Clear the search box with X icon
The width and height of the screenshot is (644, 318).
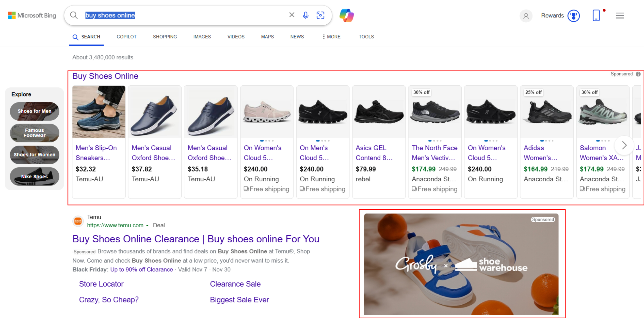(x=292, y=15)
